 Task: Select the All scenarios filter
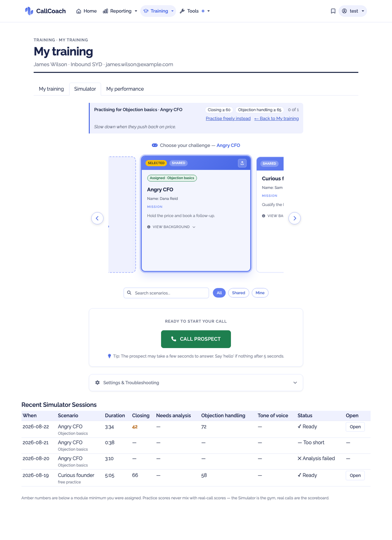point(219,293)
